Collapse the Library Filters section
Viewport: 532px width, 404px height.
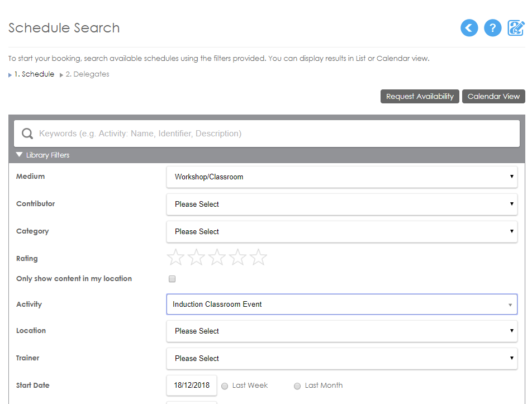pyautogui.click(x=42, y=155)
